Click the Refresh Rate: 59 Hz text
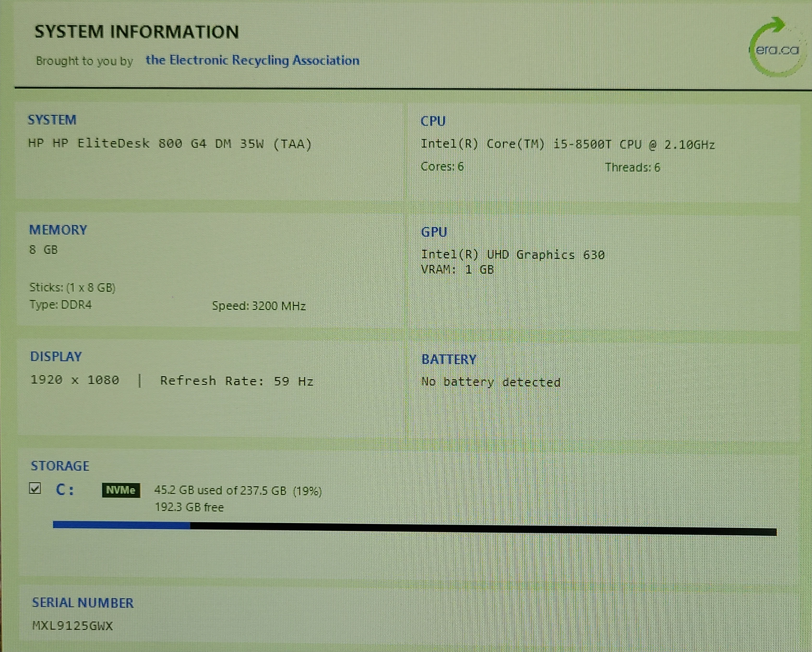The height and width of the screenshot is (652, 812). [x=237, y=381]
